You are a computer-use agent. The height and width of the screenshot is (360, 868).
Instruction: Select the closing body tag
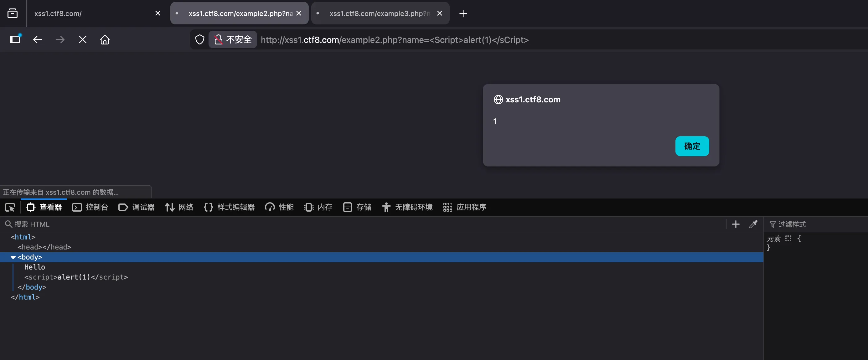(32, 287)
